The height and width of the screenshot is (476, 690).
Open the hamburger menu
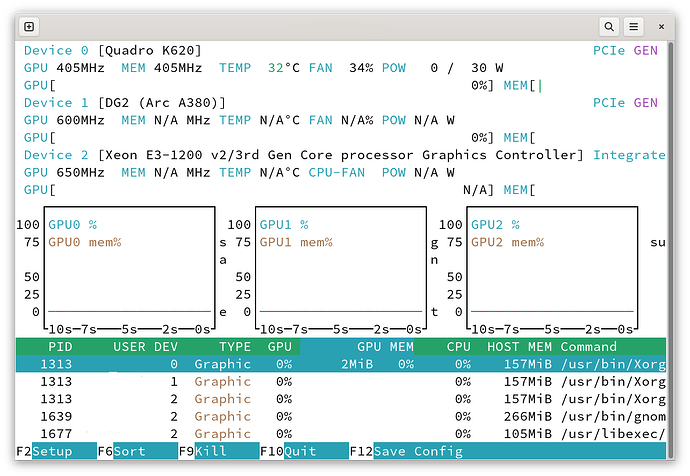(634, 27)
